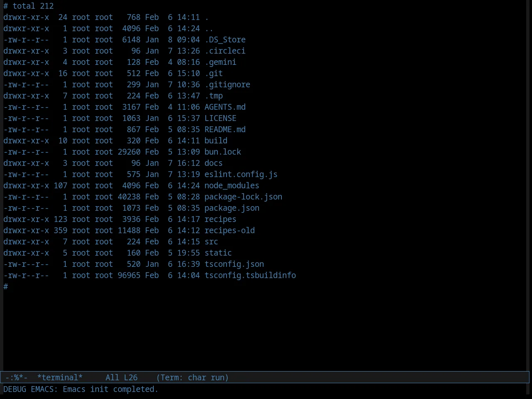Click the (Term: char run) mode indicator

pyautogui.click(x=192, y=377)
